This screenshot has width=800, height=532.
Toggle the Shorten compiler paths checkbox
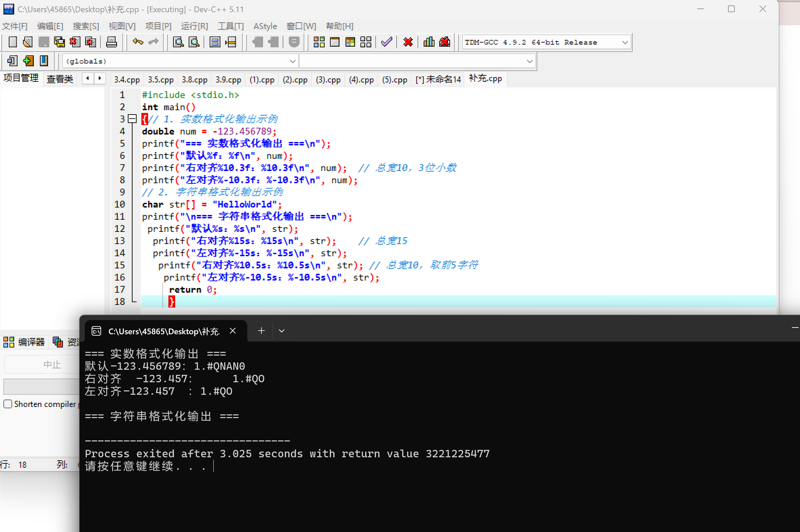(8, 404)
